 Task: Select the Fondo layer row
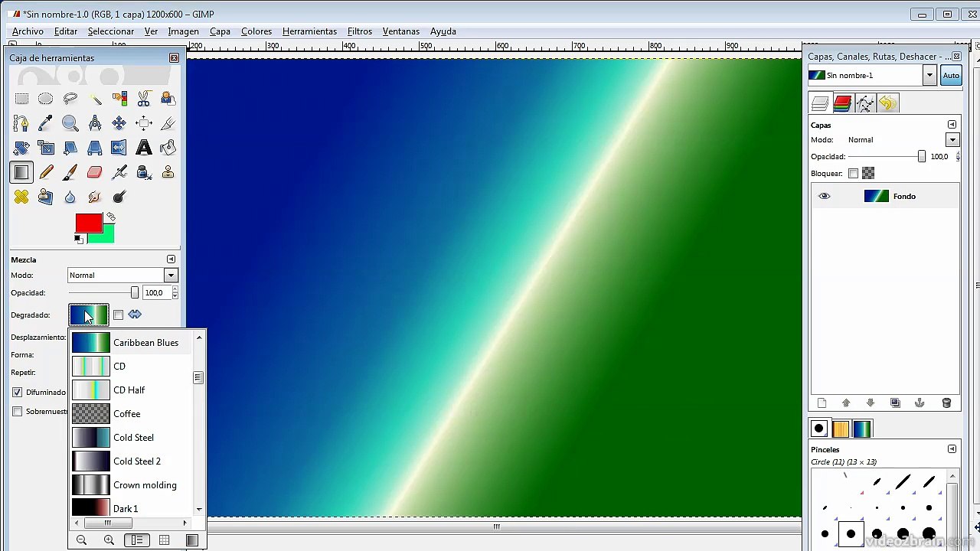point(885,197)
